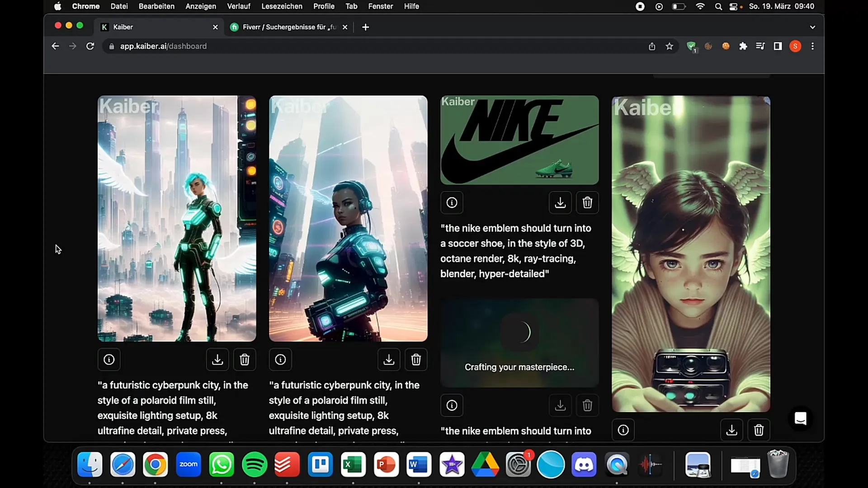
Task: Close the Fiverr tab
Action: coord(345,27)
